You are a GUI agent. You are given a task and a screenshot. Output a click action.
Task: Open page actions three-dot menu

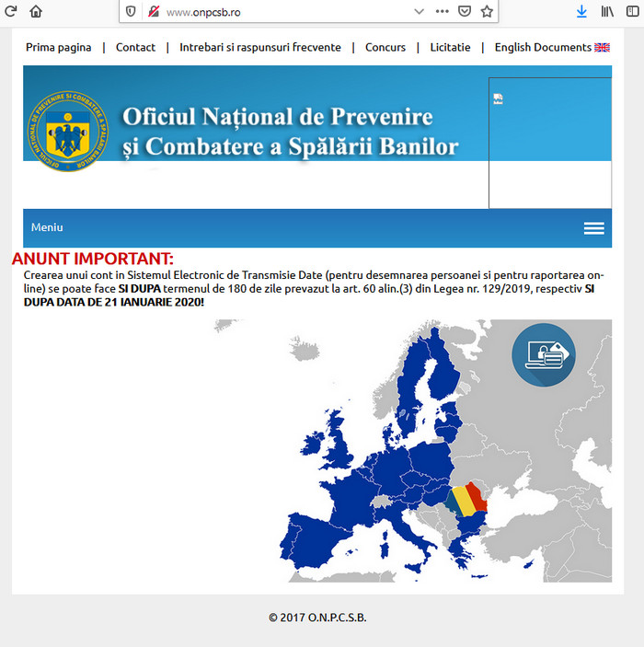click(x=442, y=12)
